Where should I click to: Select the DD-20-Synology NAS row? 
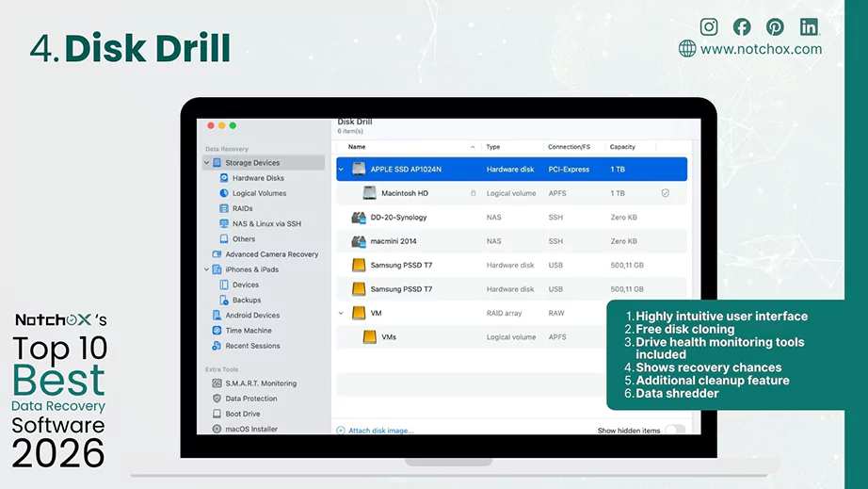point(511,217)
